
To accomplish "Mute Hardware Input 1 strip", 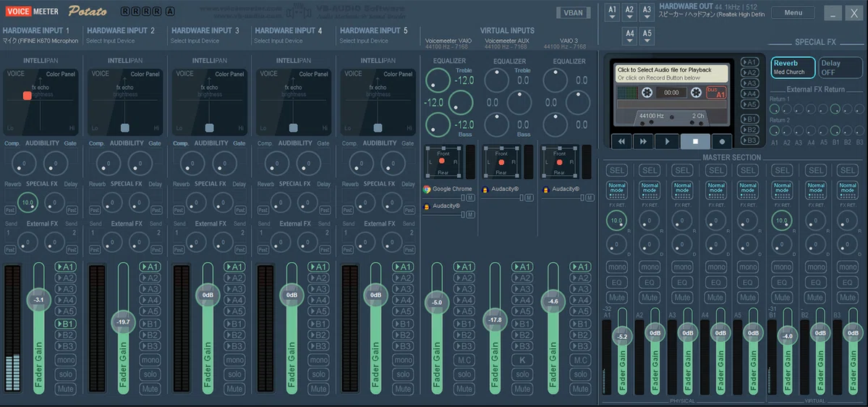I will (x=66, y=389).
